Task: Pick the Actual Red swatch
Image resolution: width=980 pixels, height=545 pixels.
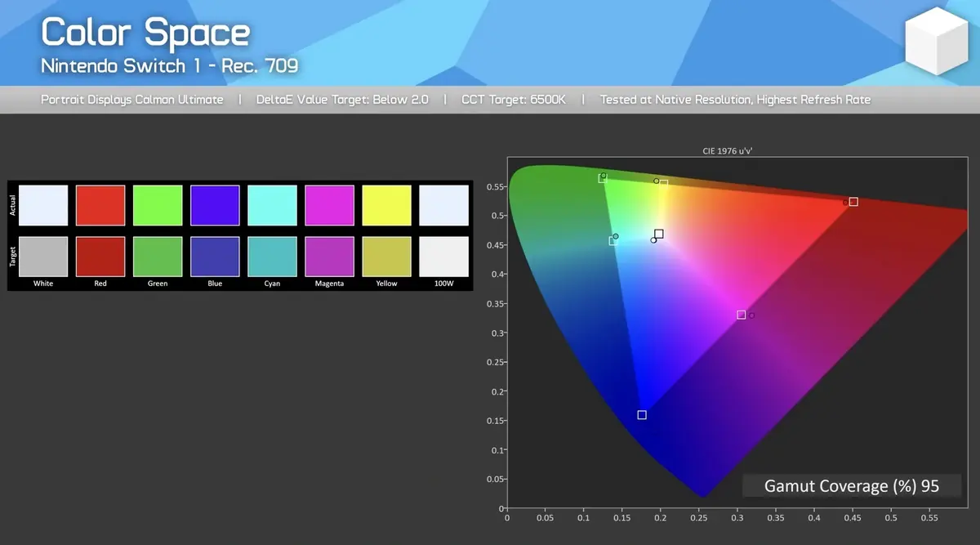Action: (x=100, y=205)
